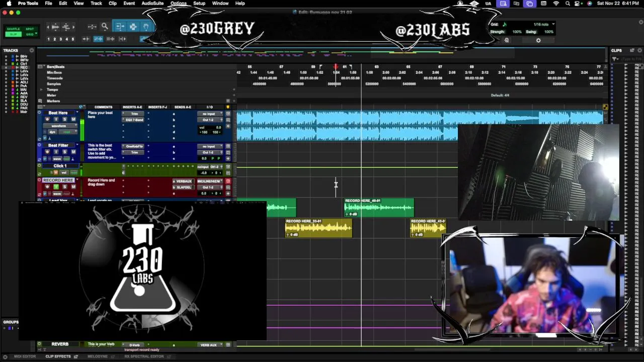Open the Clips list view icon
Viewport: 644px width, 362px height.
[x=632, y=50]
